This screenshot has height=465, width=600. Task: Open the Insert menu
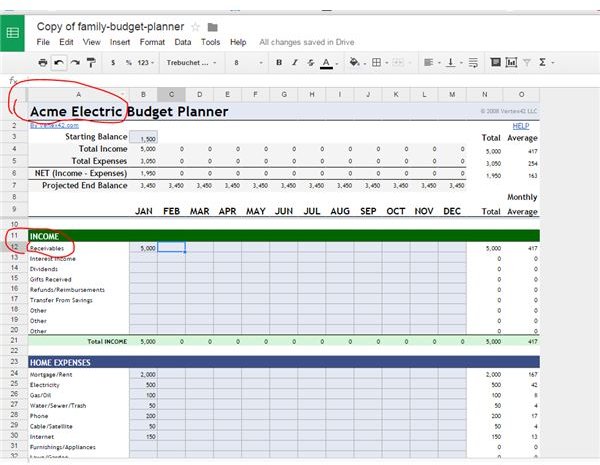[120, 42]
